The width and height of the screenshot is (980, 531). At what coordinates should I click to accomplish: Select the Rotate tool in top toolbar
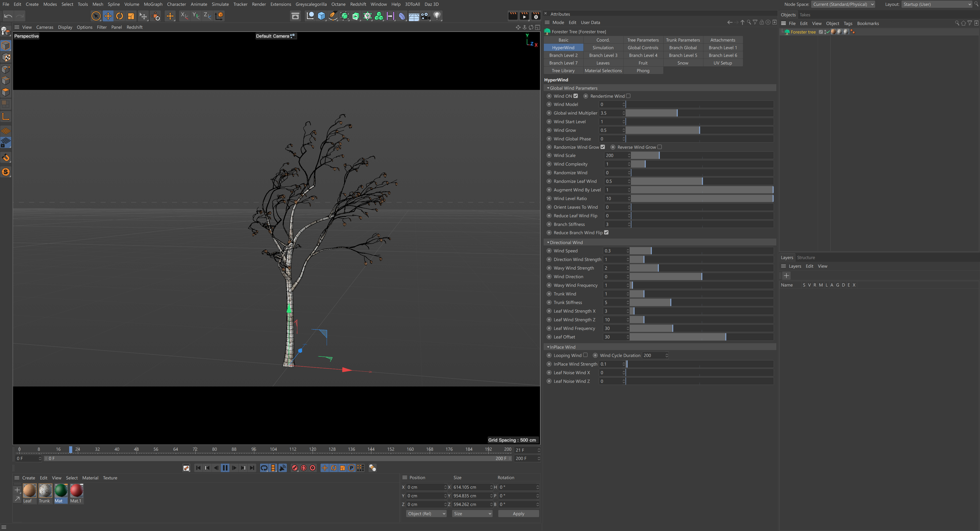coord(119,16)
